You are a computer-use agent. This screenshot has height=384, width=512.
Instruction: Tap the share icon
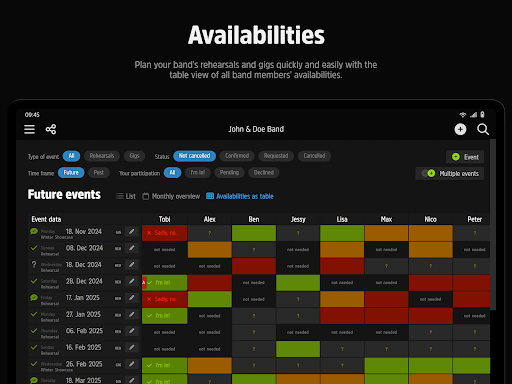[x=51, y=129]
